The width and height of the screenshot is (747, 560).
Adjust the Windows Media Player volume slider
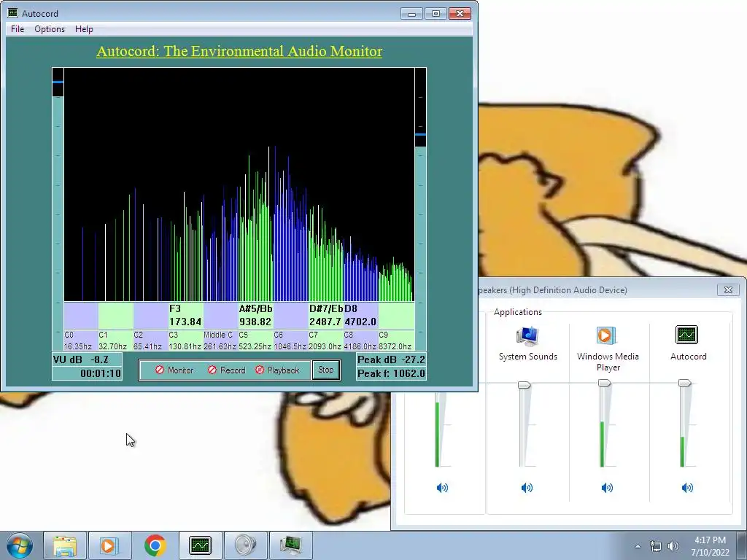tap(605, 383)
